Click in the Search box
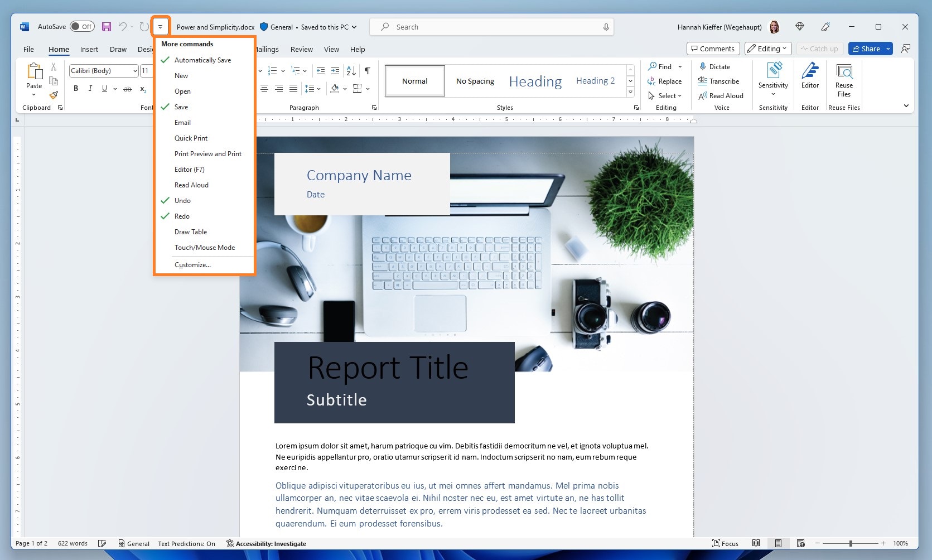 491,27
